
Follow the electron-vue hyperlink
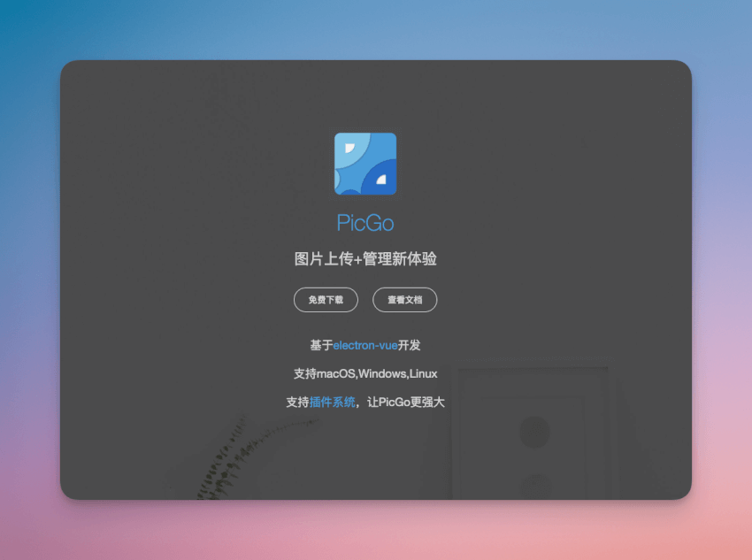coord(365,345)
